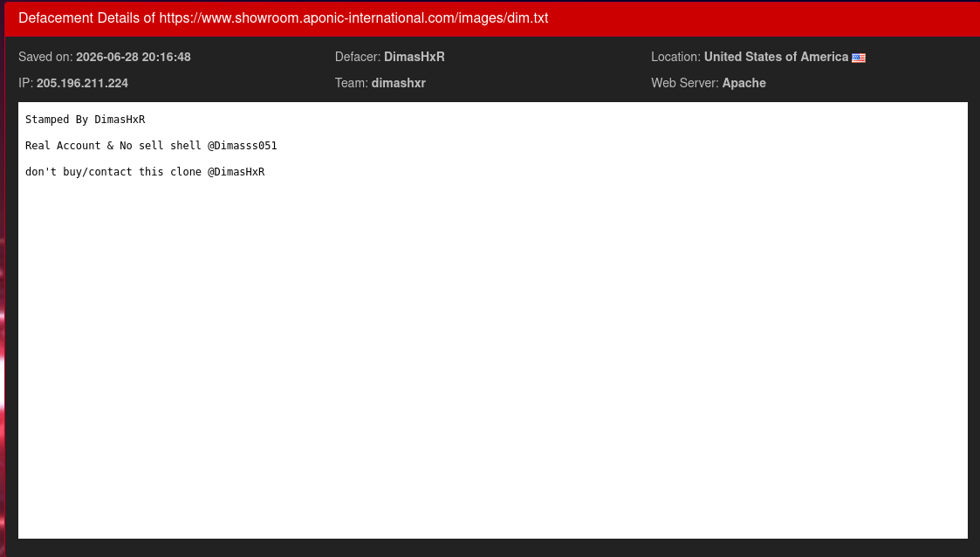Click the line containing @Dimasss051
The width and height of the screenshot is (980, 557).
151,146
